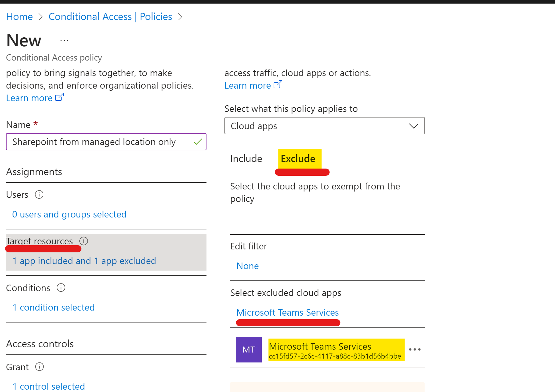This screenshot has width=555, height=392.
Task: Open the ellipsis menu beside New title
Action: [64, 41]
